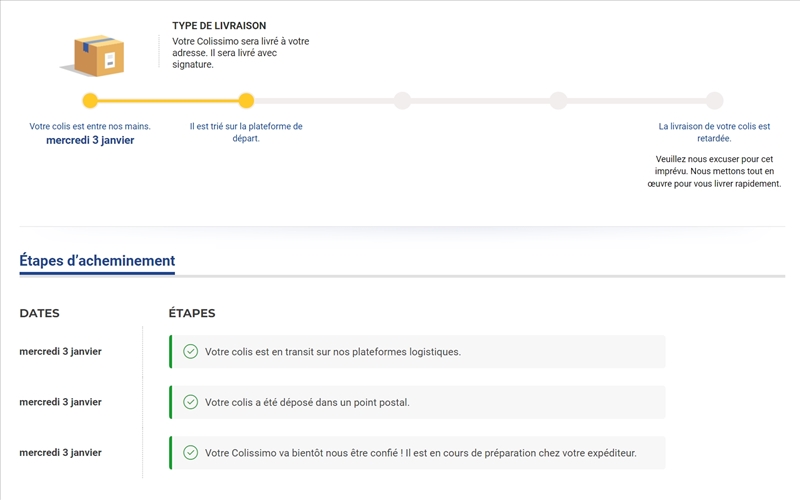Select the third grey timeline step dot
Viewport: 800px width, 500px height.
pyautogui.click(x=402, y=100)
